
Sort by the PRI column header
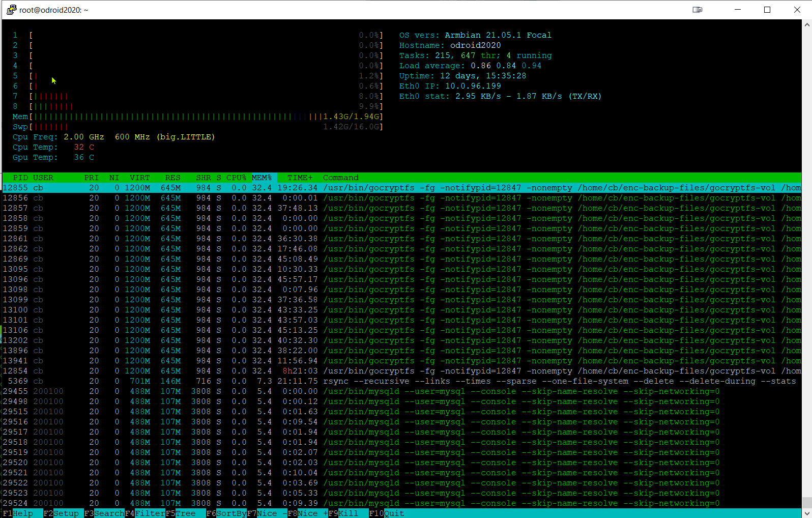tap(92, 178)
